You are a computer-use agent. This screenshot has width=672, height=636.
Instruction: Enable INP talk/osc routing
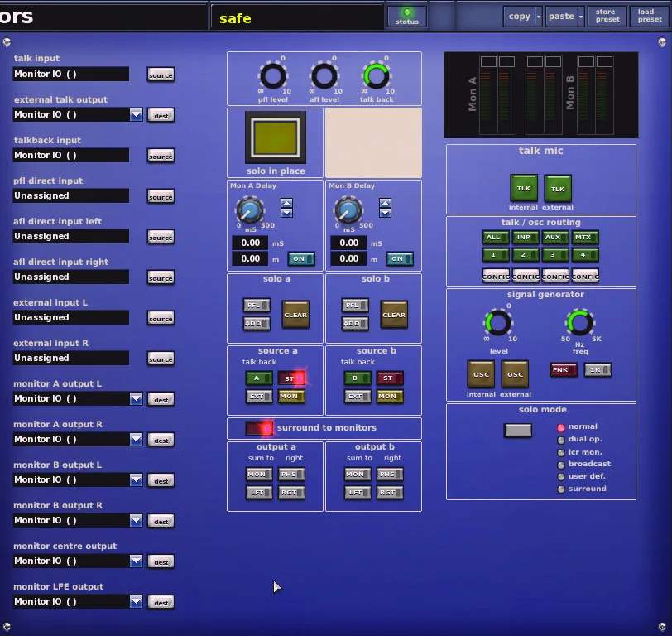point(526,237)
